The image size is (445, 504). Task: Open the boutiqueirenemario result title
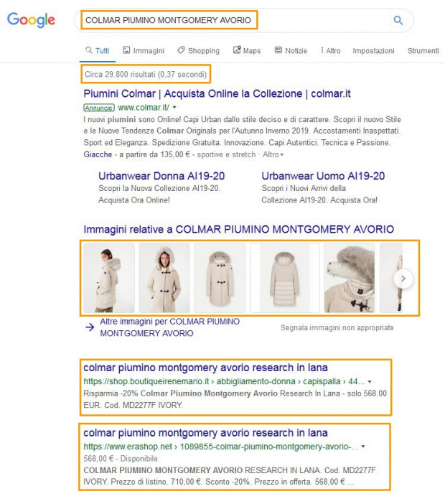tap(205, 368)
